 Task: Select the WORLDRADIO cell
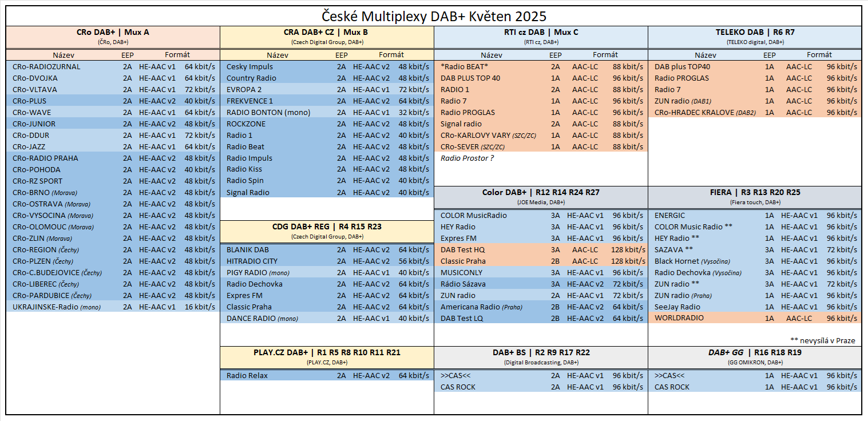tap(679, 318)
